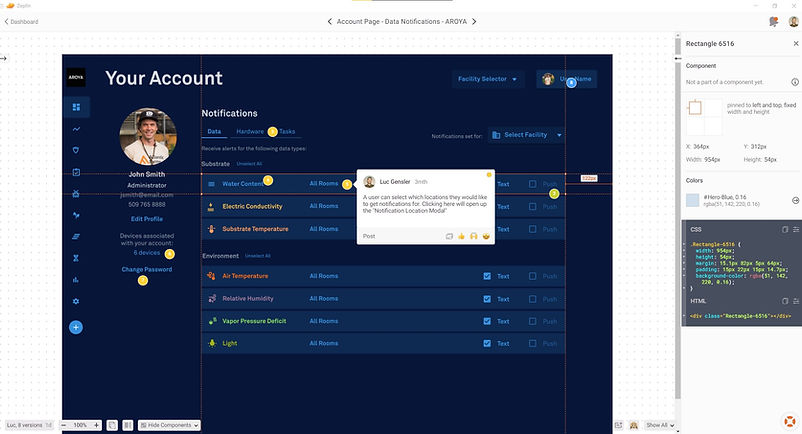The height and width of the screenshot is (434, 802).
Task: Open the 6 devices link
Action: [x=147, y=253]
